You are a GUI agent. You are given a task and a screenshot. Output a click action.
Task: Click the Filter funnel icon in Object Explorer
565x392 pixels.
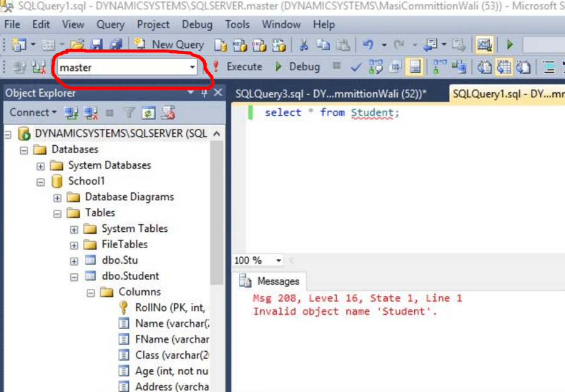click(x=129, y=113)
